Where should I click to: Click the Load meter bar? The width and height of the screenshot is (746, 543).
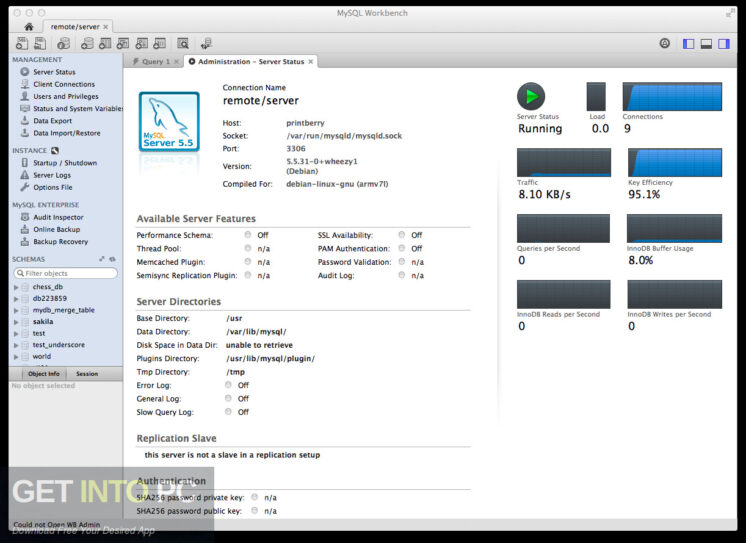tap(596, 97)
